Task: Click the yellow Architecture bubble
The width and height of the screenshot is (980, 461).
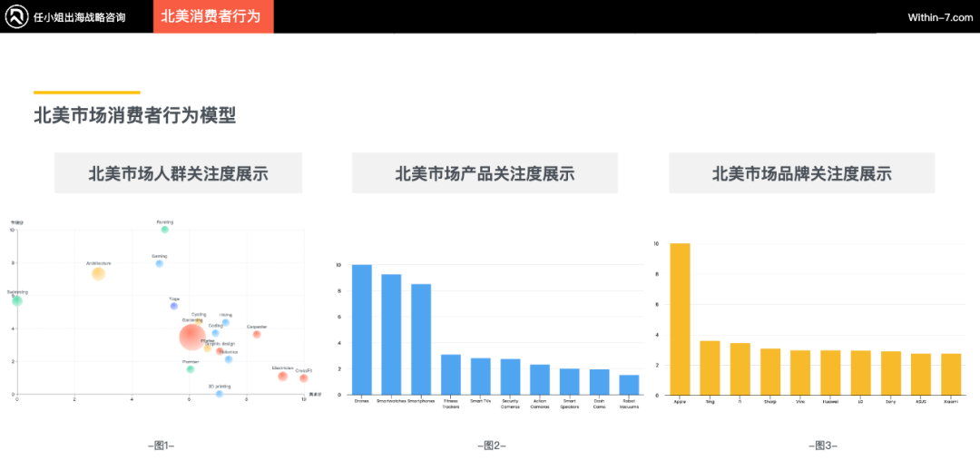Action: click(x=98, y=273)
